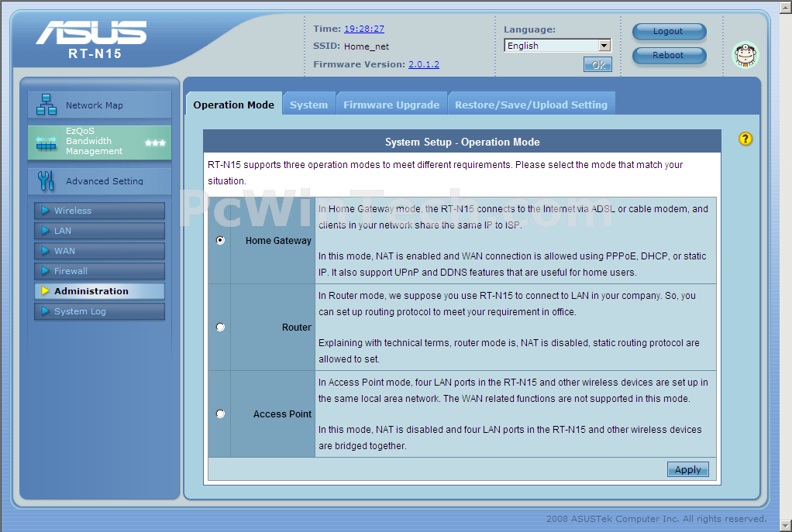
Task: Click the Apply button
Action: pyautogui.click(x=688, y=469)
